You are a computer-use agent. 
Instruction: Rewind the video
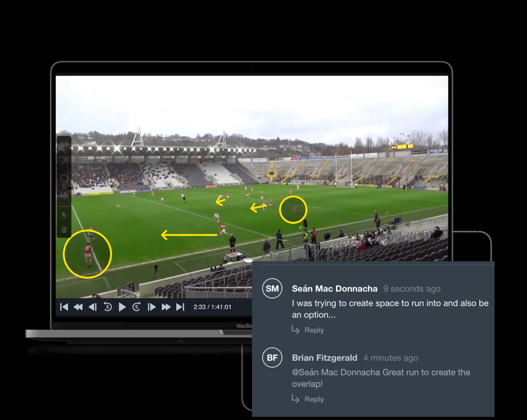point(78,307)
